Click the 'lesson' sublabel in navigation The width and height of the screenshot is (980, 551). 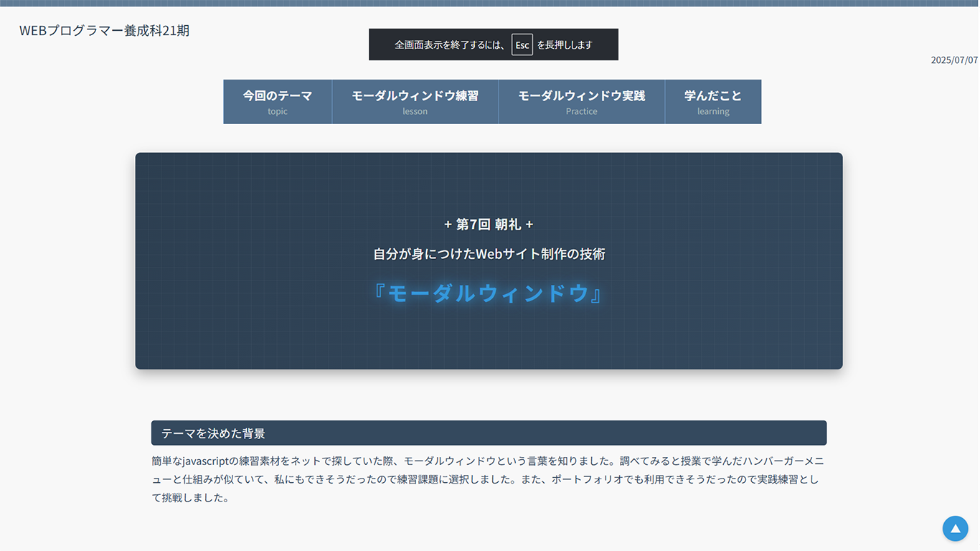tap(415, 112)
